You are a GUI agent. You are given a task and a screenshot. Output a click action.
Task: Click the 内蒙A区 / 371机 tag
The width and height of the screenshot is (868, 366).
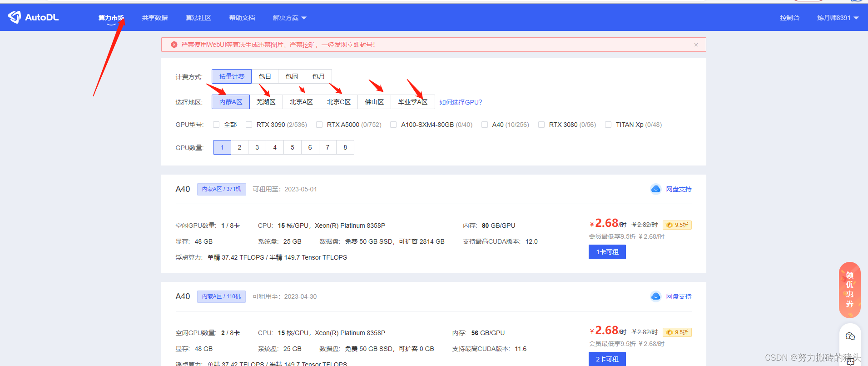click(222, 189)
